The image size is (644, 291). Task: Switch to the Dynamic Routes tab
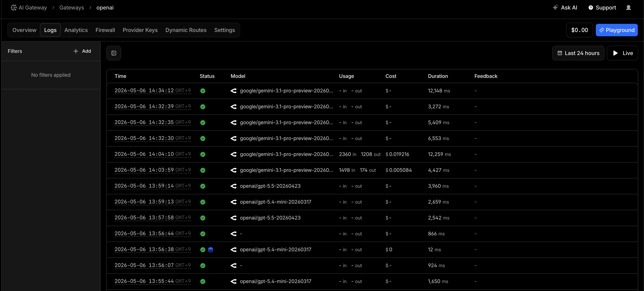pyautogui.click(x=186, y=30)
